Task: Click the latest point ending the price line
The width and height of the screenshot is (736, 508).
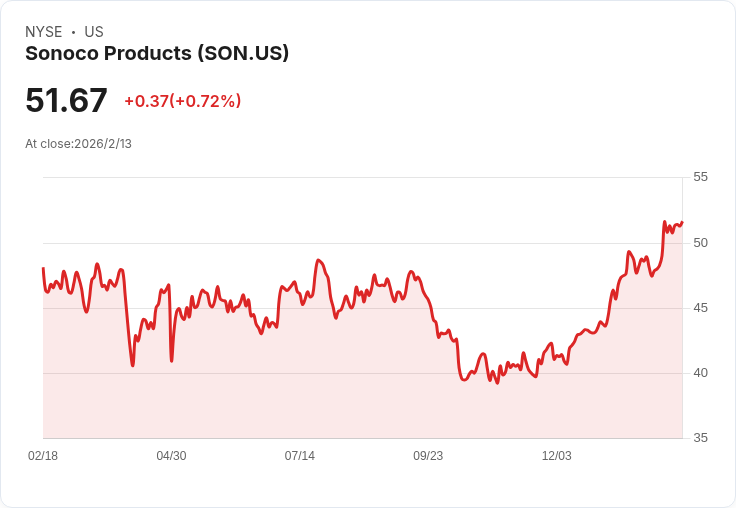Action: point(682,222)
